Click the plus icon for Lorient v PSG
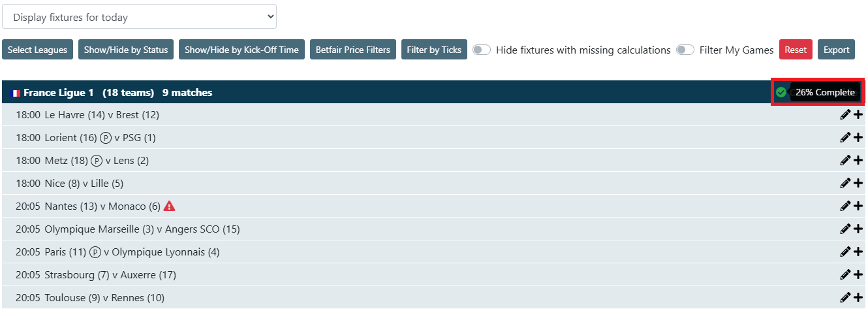Viewport: 868px width, 311px height. click(858, 138)
